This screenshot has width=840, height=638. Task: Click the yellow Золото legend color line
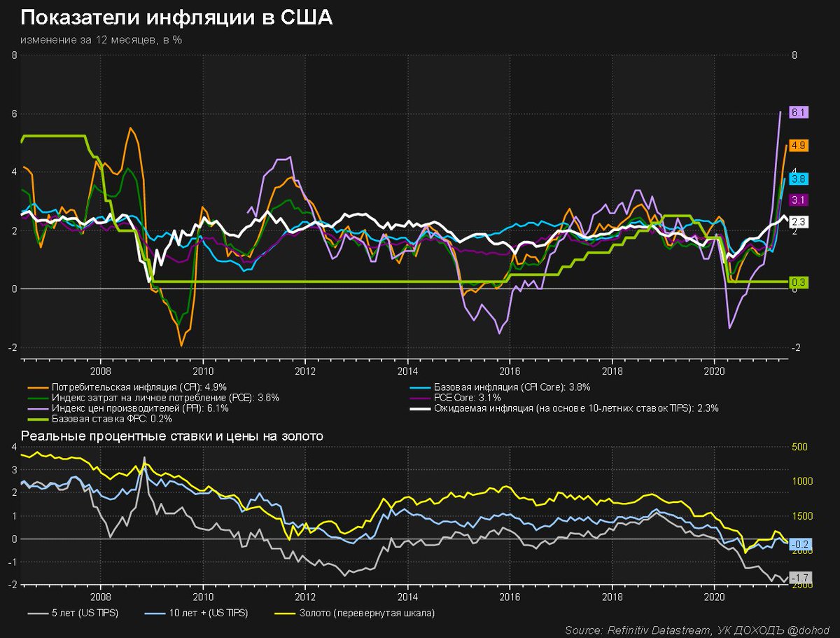pyautogui.click(x=285, y=613)
